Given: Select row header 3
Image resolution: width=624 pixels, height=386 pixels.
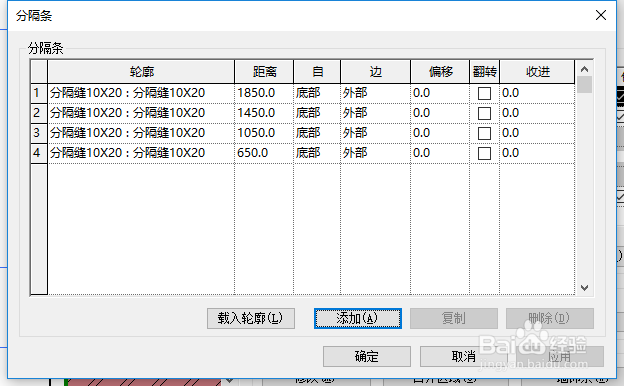Looking at the screenshot, I should [39, 133].
